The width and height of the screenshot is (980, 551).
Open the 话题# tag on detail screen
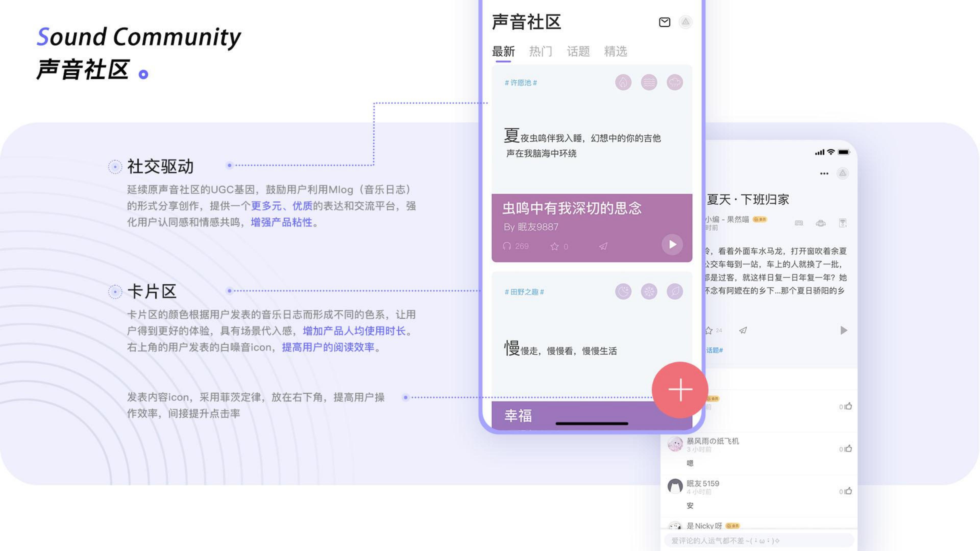715,350
